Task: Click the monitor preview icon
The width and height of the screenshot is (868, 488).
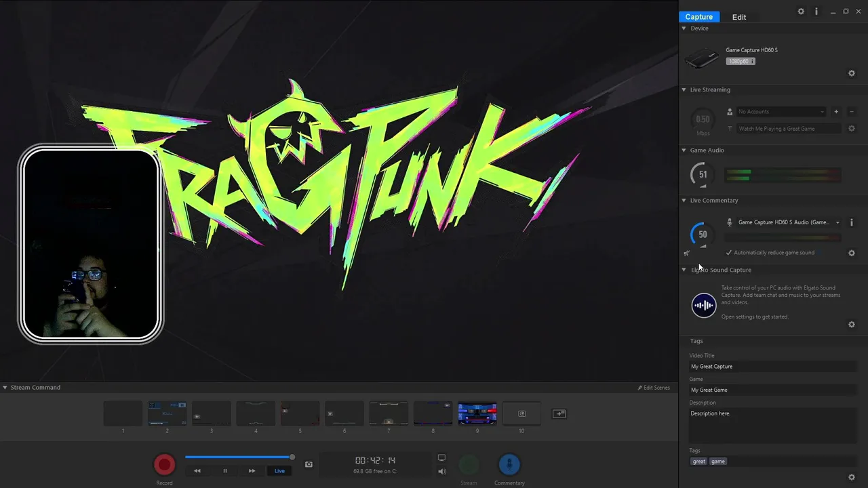Action: tap(441, 458)
